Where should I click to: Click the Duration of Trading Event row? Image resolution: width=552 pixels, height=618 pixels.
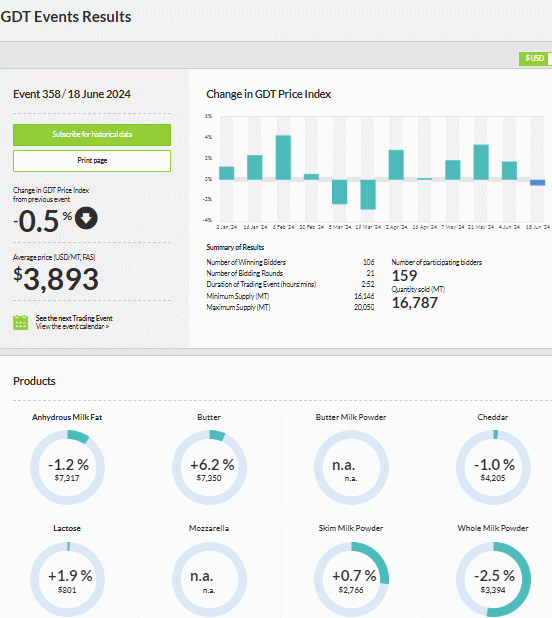coord(290,284)
